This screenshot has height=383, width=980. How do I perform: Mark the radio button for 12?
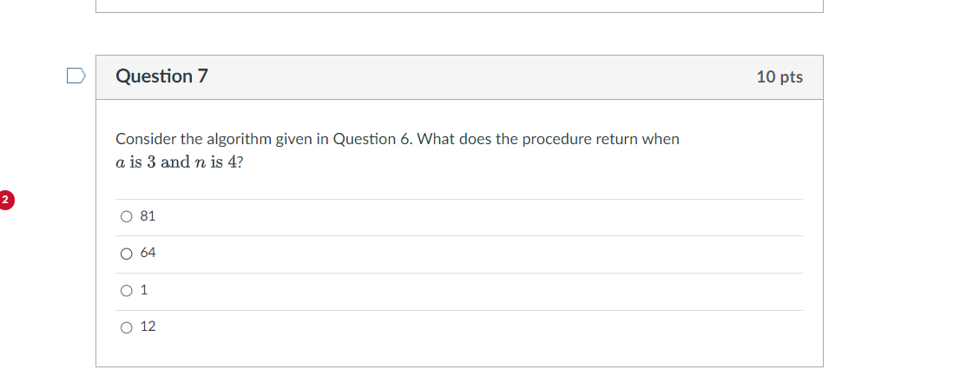[126, 327]
